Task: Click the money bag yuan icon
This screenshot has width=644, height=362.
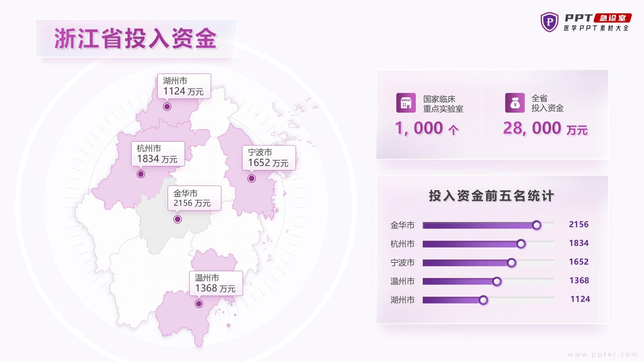Action: (x=515, y=103)
